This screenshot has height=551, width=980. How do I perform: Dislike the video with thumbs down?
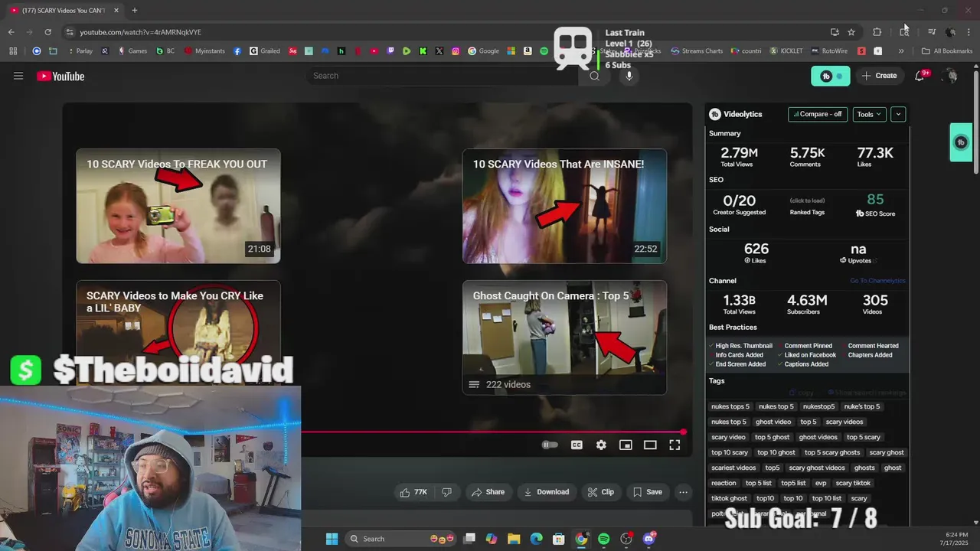(x=446, y=492)
